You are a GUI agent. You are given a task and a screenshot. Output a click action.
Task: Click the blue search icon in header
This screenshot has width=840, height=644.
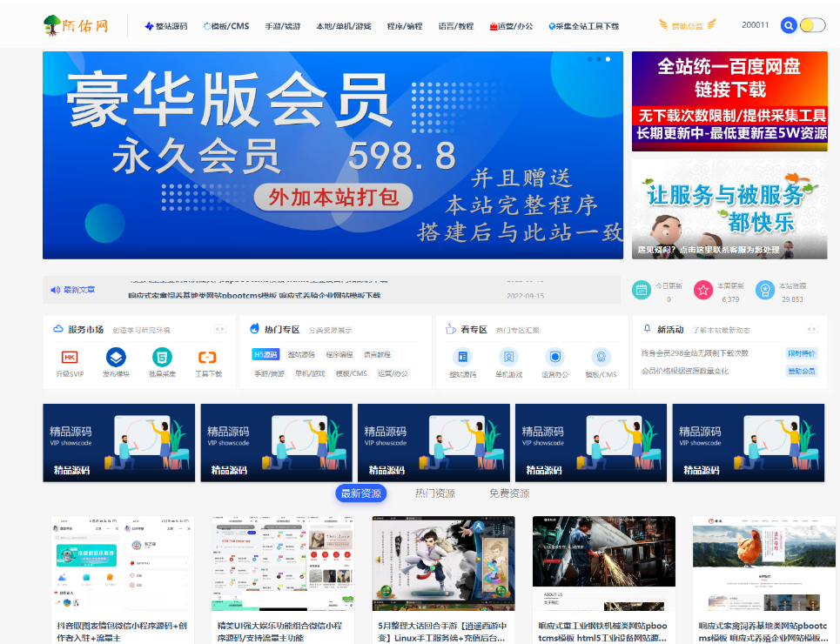[789, 25]
